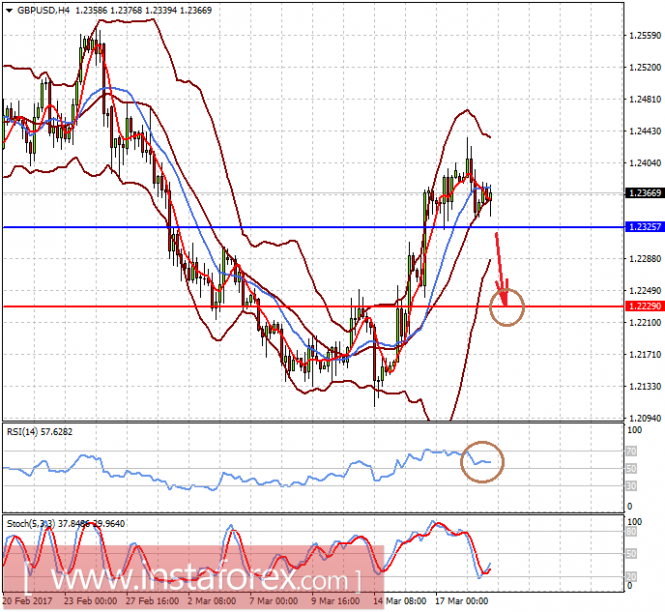This screenshot has height=612, width=665.
Task: Select the brown circle on RSI line
Action: pyautogui.click(x=482, y=462)
